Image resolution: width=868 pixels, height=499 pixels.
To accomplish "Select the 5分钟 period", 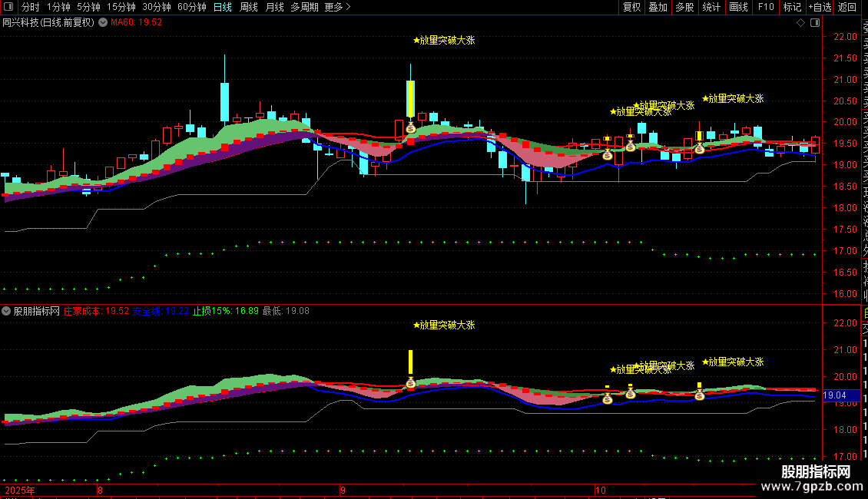I will 88,7.
